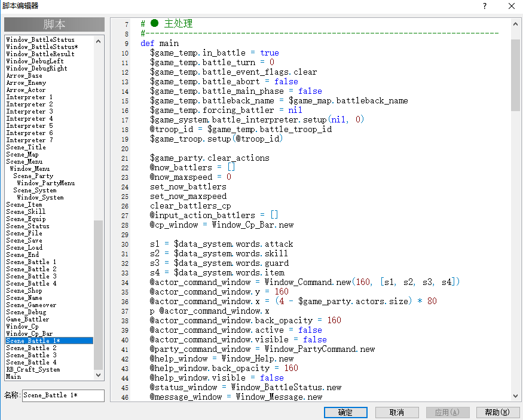Viewport: 523px width, 420px height.
Task: Select Window_PartyMenu script
Action: pos(46,183)
